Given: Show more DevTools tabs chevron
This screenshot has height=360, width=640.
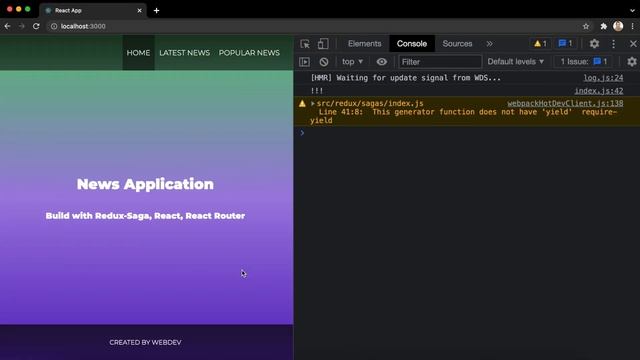Looking at the screenshot, I should pos(489,44).
